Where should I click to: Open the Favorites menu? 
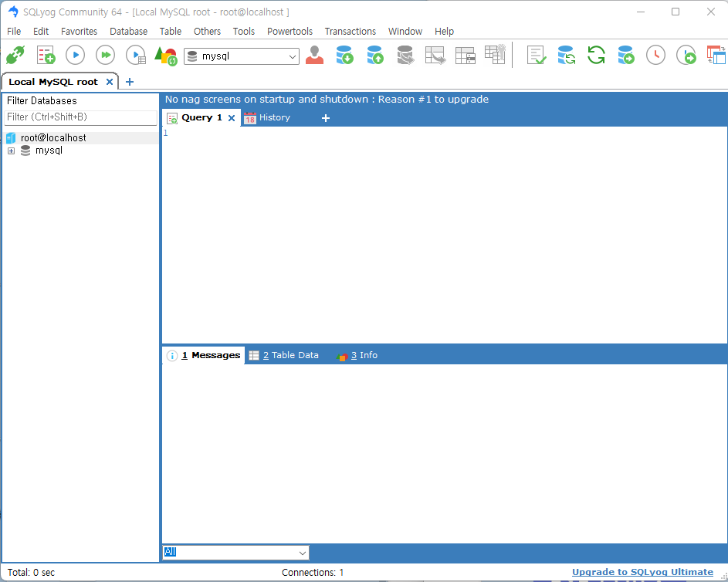[x=79, y=31]
